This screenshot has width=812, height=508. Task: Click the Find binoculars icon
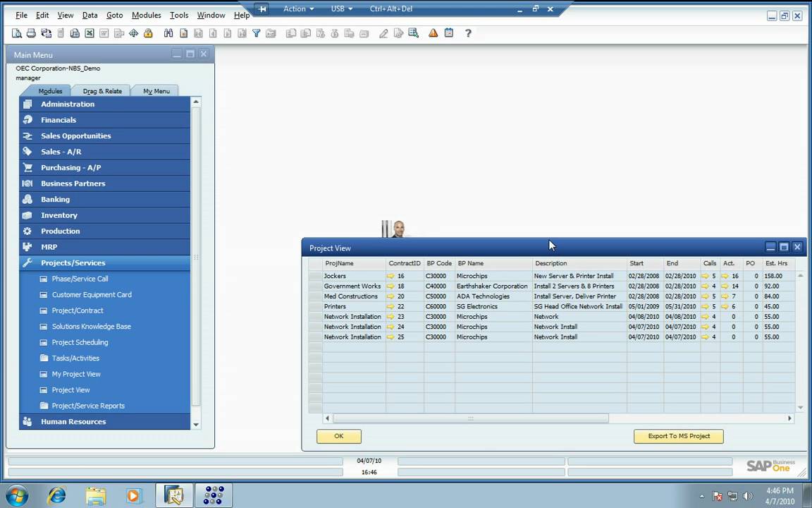(x=168, y=33)
